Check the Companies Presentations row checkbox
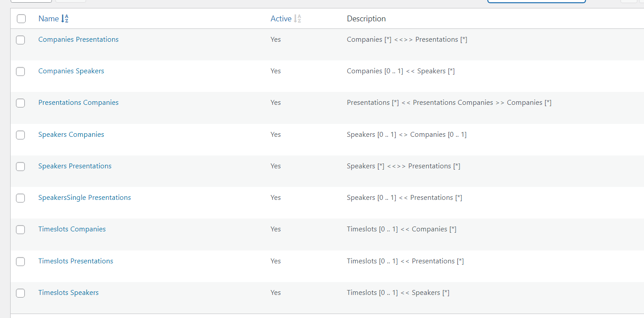644x318 pixels. (20, 40)
